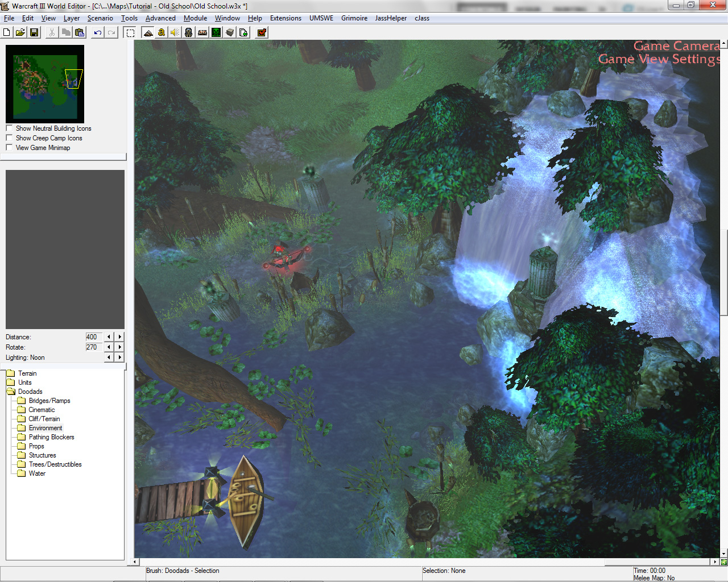Activate the selection brush dashed-square icon
The width and height of the screenshot is (728, 582).
point(130,33)
